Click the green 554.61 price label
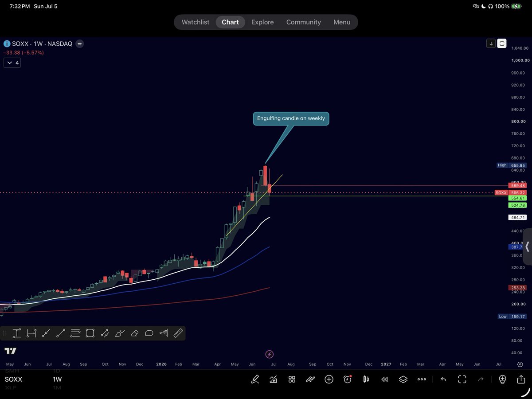 (518, 198)
